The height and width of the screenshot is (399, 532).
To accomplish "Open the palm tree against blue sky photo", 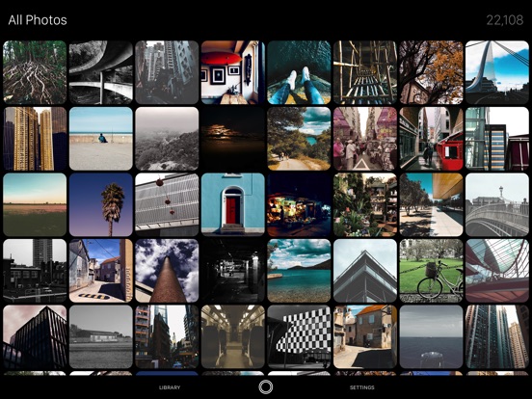I will coord(101,204).
